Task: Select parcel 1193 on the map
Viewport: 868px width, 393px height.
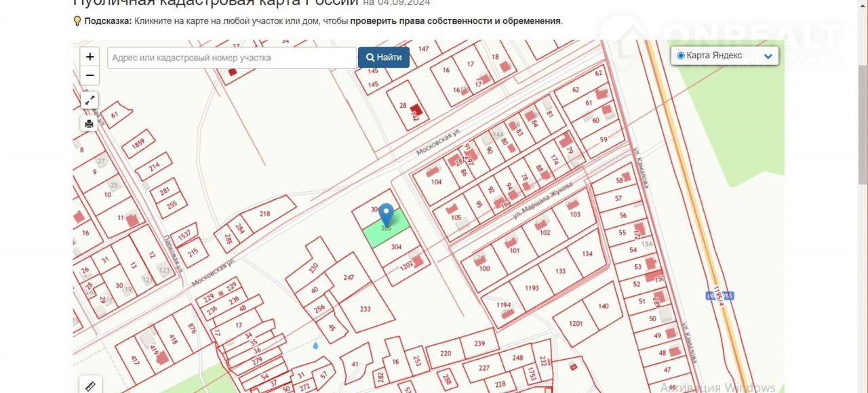Action: [x=532, y=288]
